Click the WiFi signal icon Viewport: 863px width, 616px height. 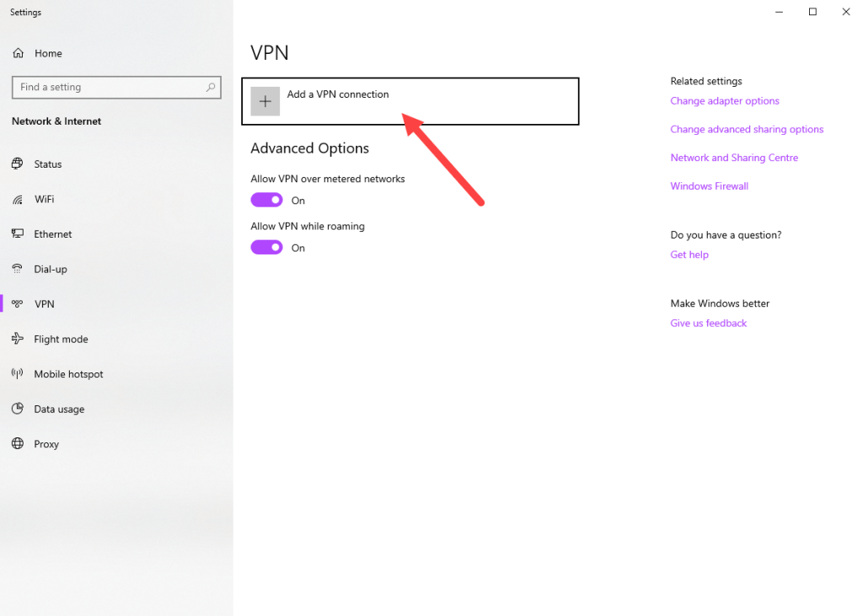point(18,200)
